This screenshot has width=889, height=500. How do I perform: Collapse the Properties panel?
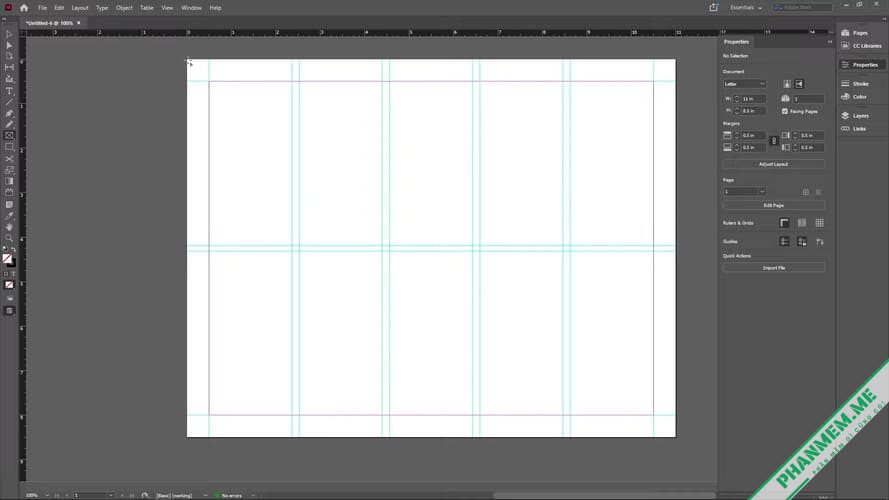[x=829, y=42]
